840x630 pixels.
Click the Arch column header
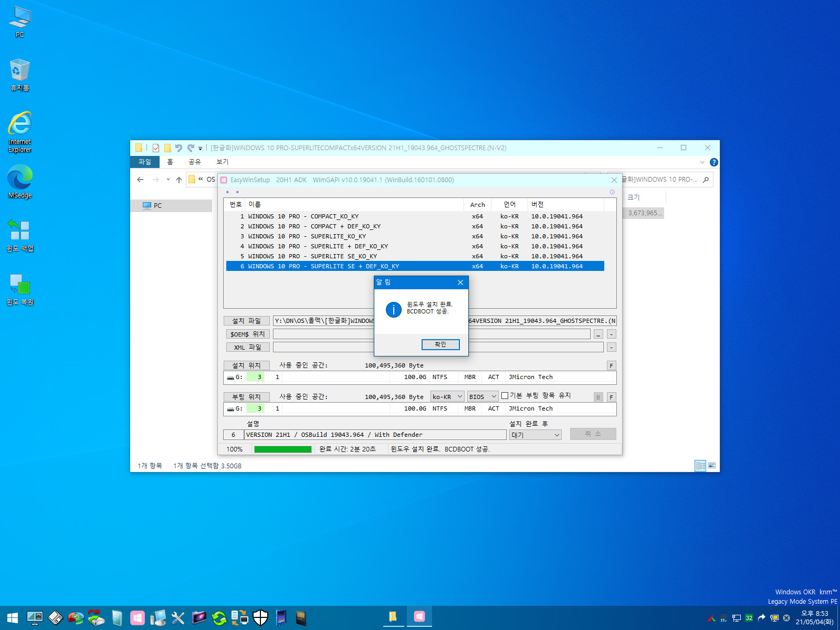click(x=477, y=205)
